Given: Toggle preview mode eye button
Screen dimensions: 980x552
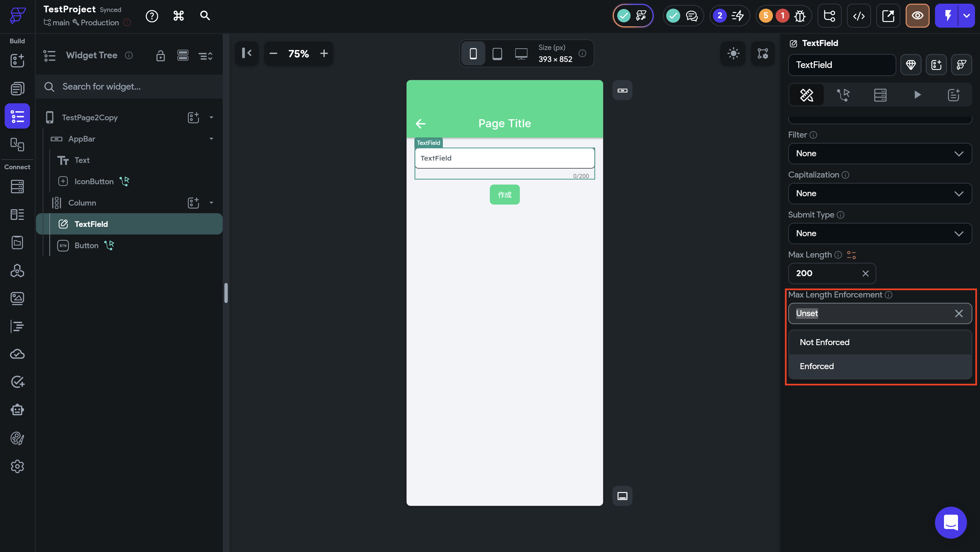Looking at the screenshot, I should coord(917,16).
